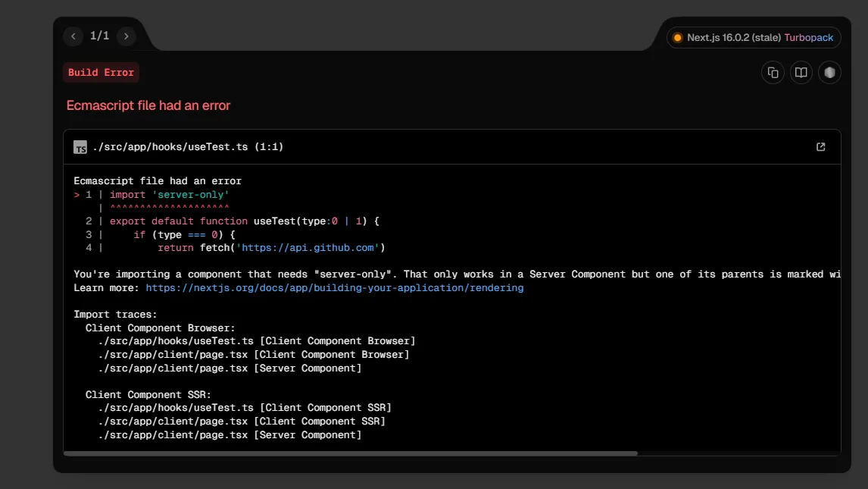Screen dimensions: 868x489
Task: Click the import 'server-only' code line
Action: coord(169,195)
